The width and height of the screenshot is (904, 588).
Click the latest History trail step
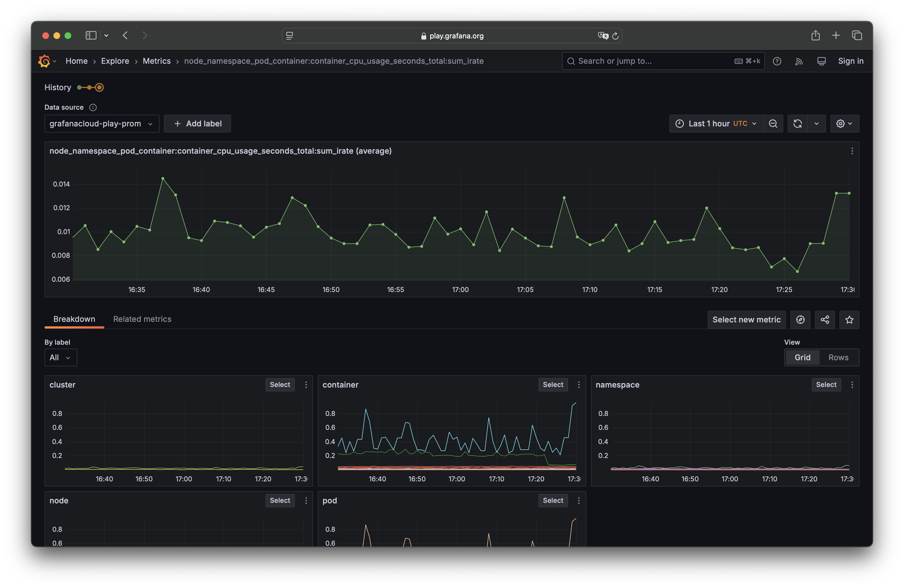[100, 88]
